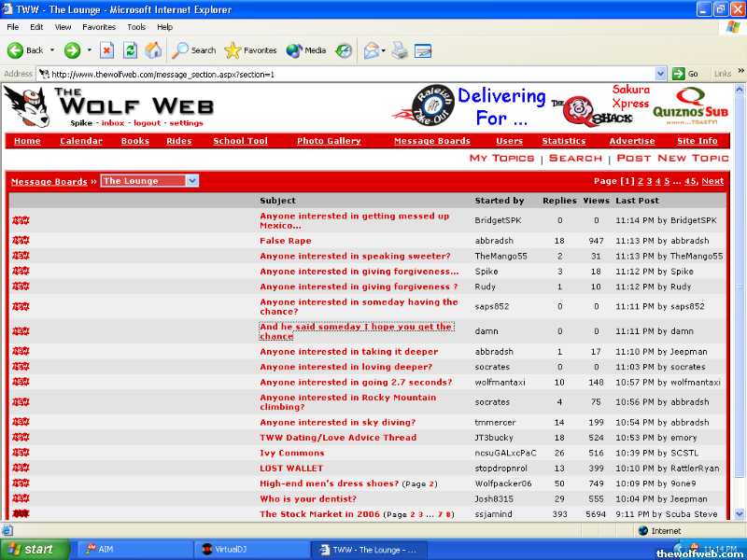Screen dimensions: 747x560
Task: Open the History toolbar icon
Action: (345, 50)
